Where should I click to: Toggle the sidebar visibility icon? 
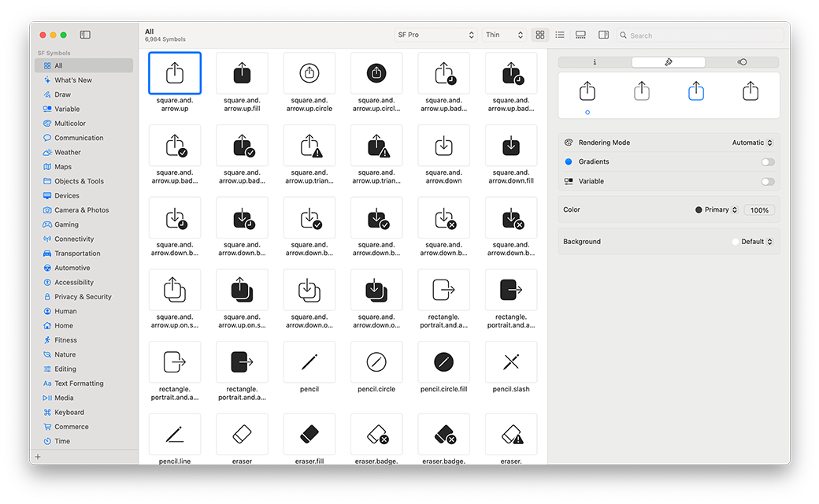tap(85, 35)
